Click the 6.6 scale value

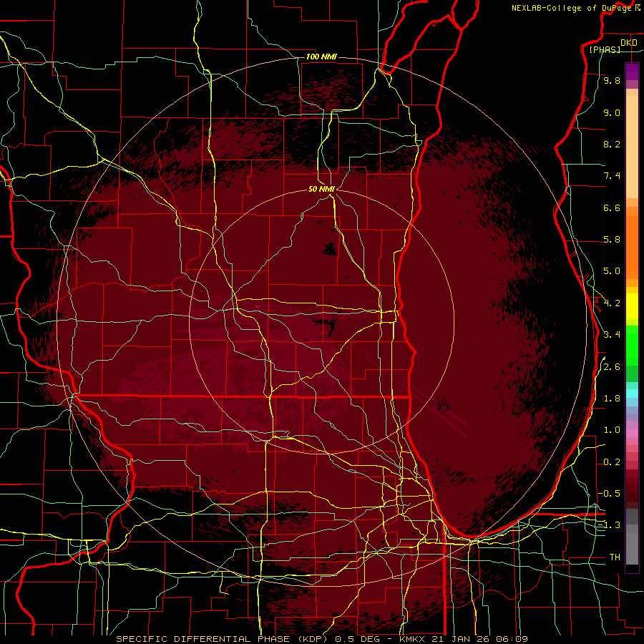click(x=612, y=208)
